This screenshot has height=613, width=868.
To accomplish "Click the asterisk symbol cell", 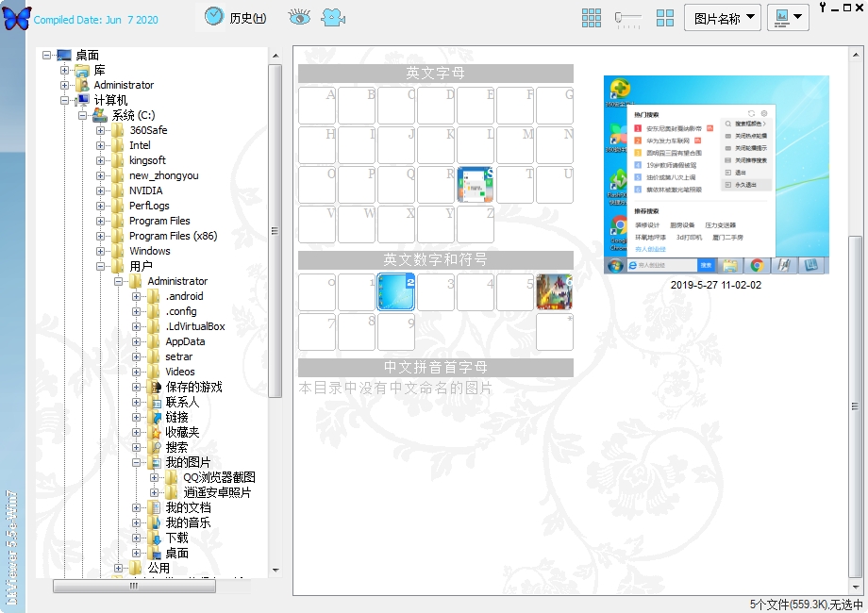I will pos(555,332).
